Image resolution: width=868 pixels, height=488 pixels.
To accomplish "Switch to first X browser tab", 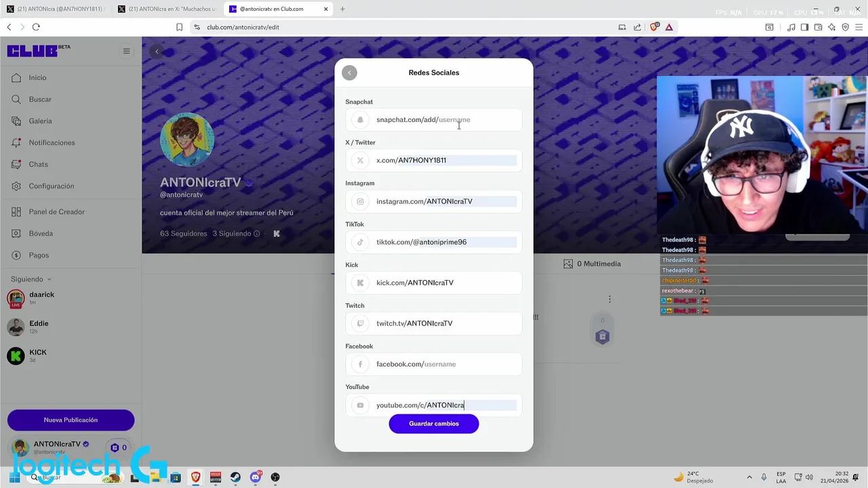I will click(56, 9).
